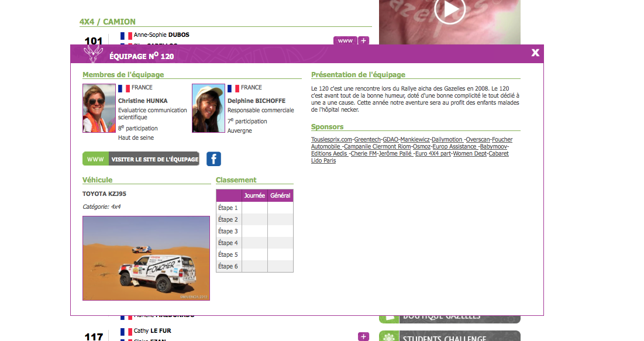Viewport: 644px width, 341px height.
Task: Select the Étape 5 row label
Action: click(228, 254)
